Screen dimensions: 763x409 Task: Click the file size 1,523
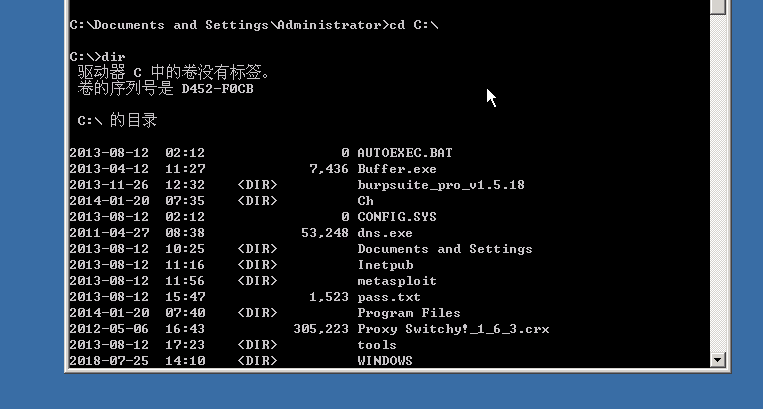329,297
